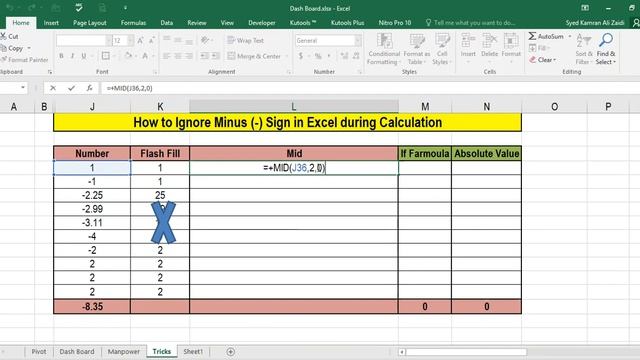Open Sort & Filter menu

click(584, 49)
